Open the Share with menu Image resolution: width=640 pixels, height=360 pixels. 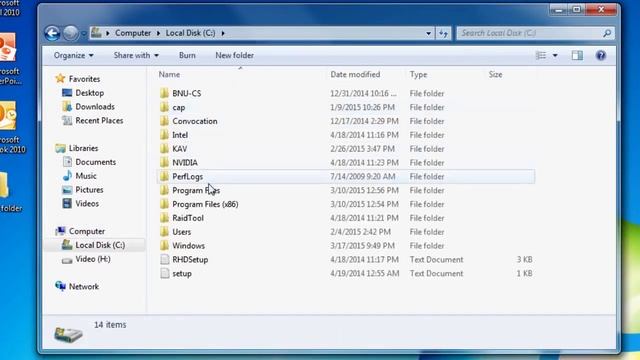(x=136, y=55)
